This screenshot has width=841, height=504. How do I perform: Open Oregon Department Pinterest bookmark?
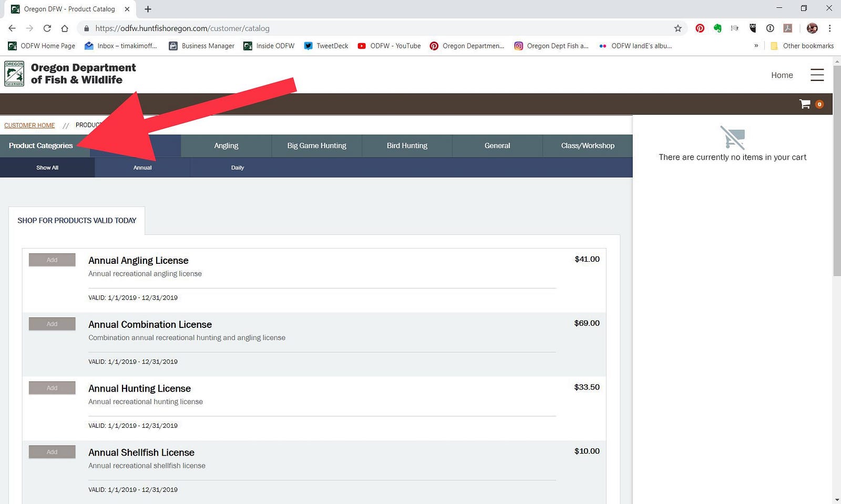click(467, 46)
